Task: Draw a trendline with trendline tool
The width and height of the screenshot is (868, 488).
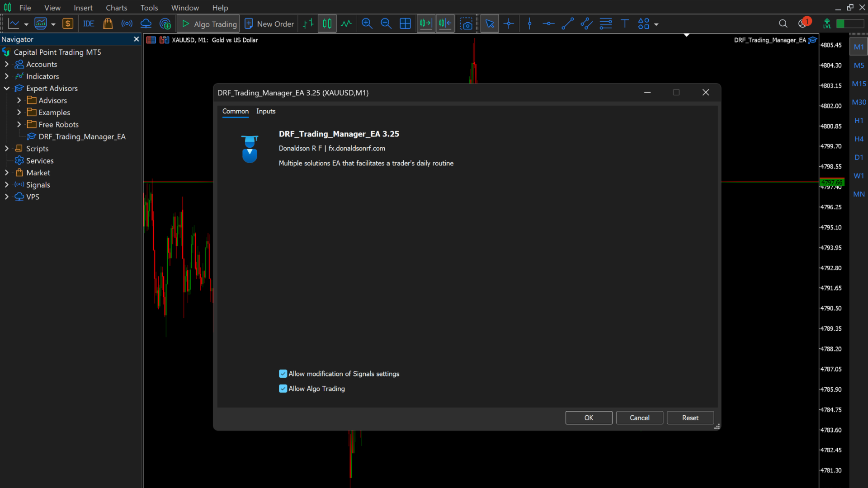Action: click(567, 24)
